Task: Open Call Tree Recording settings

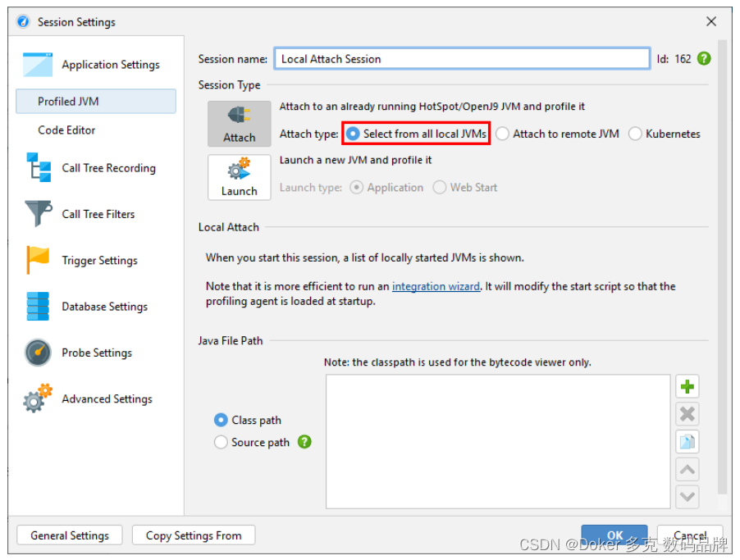Action: (37, 167)
